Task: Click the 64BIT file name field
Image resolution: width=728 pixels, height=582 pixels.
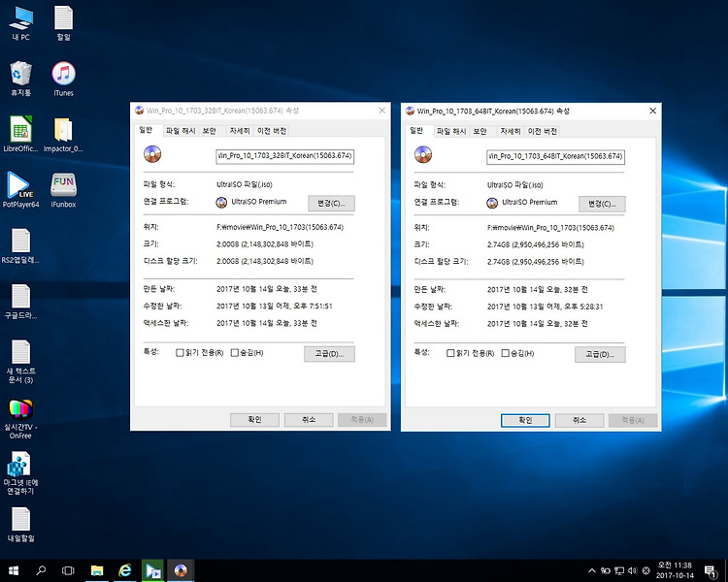Action: coord(555,156)
